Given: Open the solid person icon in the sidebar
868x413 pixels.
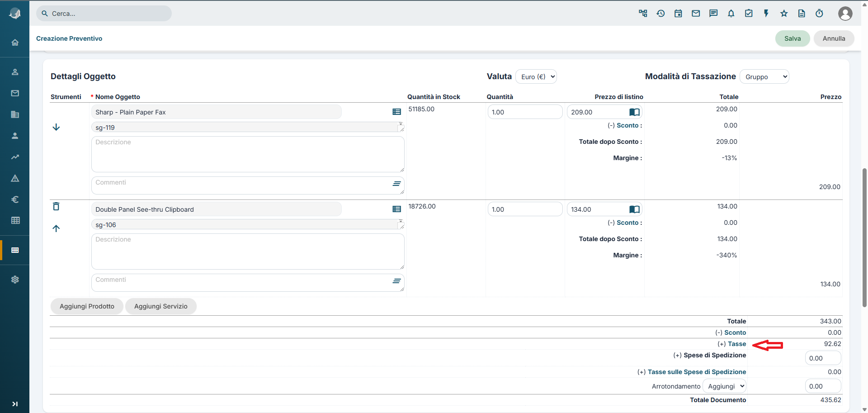Looking at the screenshot, I should coord(15,136).
